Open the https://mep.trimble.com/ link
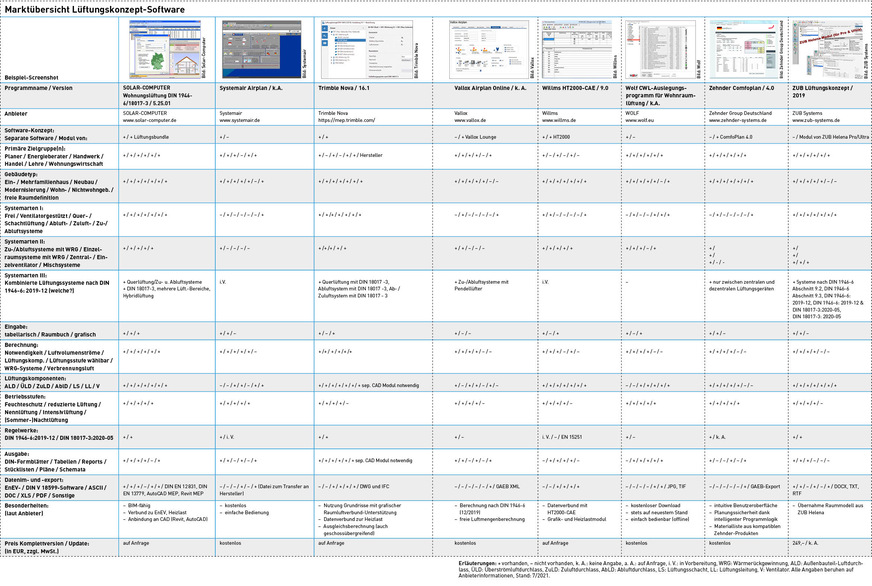Image resolution: width=872 pixels, height=586 pixels. click(349, 120)
